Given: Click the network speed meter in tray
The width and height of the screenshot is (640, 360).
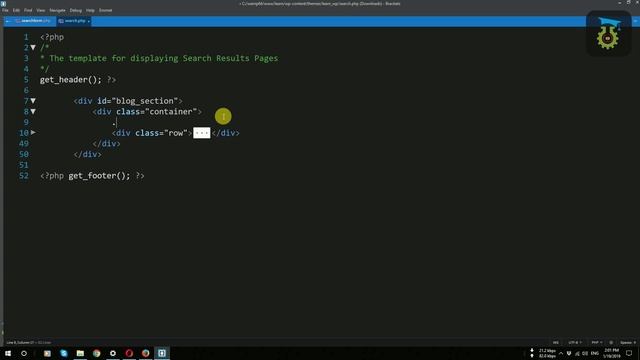Looking at the screenshot, I should pyautogui.click(x=543, y=353).
